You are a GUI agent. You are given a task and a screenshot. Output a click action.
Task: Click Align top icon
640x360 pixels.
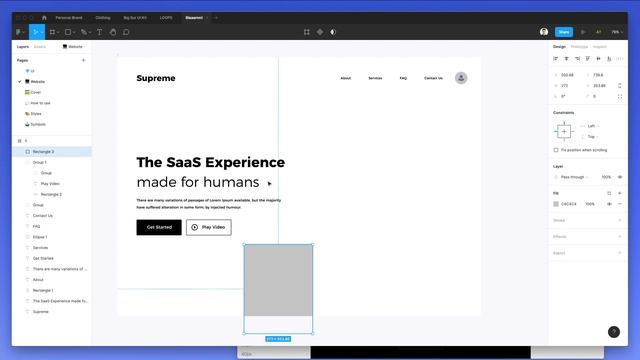(x=588, y=59)
